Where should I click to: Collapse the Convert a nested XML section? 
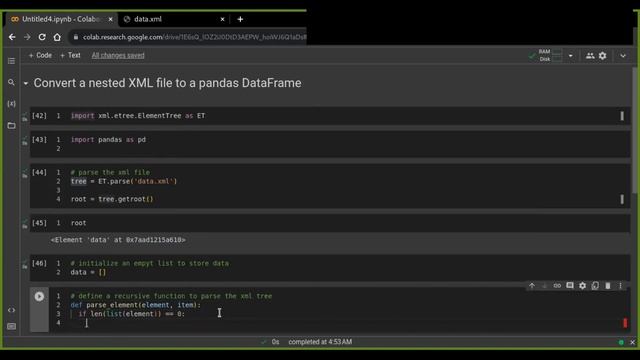[26, 83]
